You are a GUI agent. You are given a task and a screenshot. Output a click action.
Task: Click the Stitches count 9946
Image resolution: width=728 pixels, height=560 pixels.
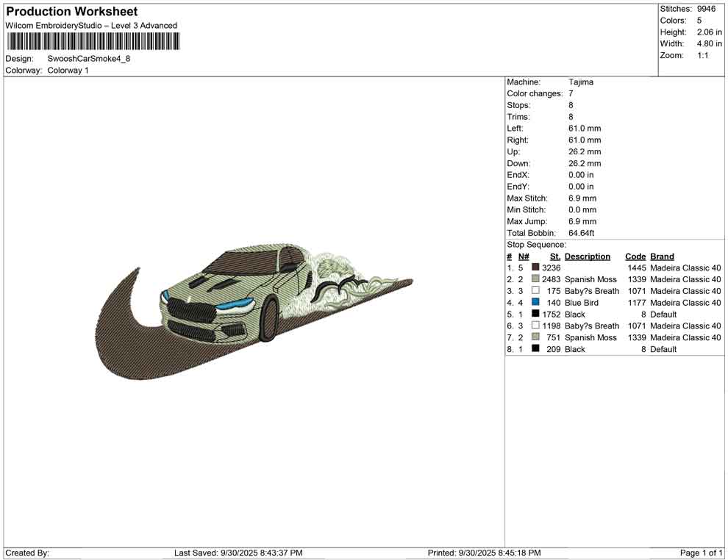[x=707, y=9]
